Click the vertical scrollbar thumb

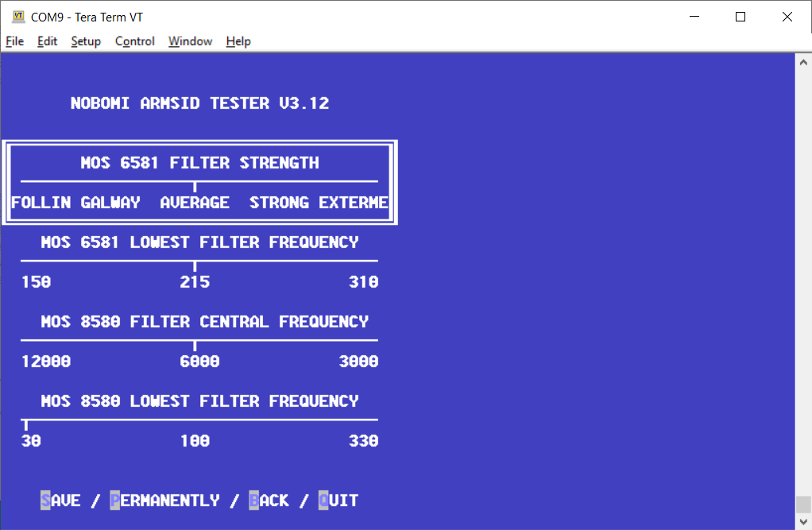click(803, 504)
